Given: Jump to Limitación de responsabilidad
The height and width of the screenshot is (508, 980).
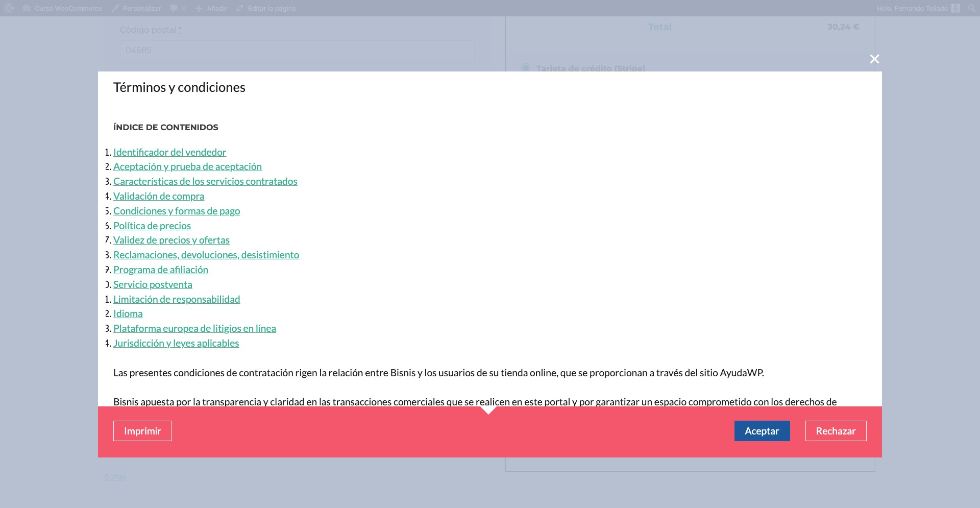Looking at the screenshot, I should pyautogui.click(x=177, y=299).
